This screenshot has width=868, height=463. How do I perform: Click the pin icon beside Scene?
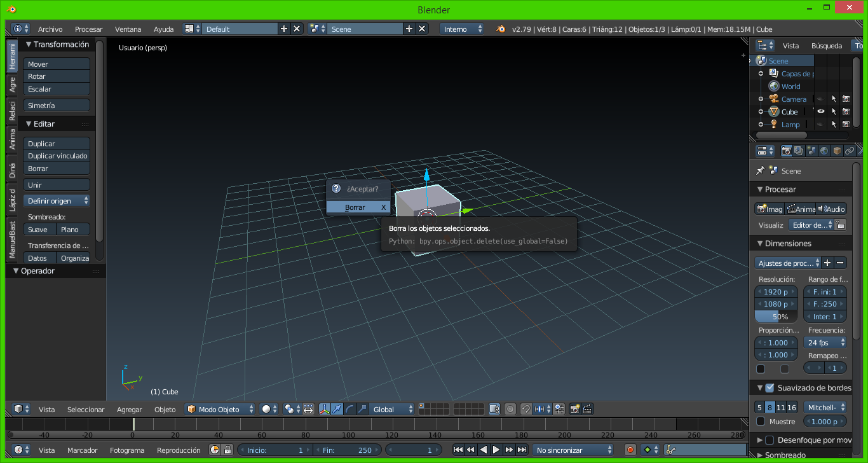tap(760, 170)
